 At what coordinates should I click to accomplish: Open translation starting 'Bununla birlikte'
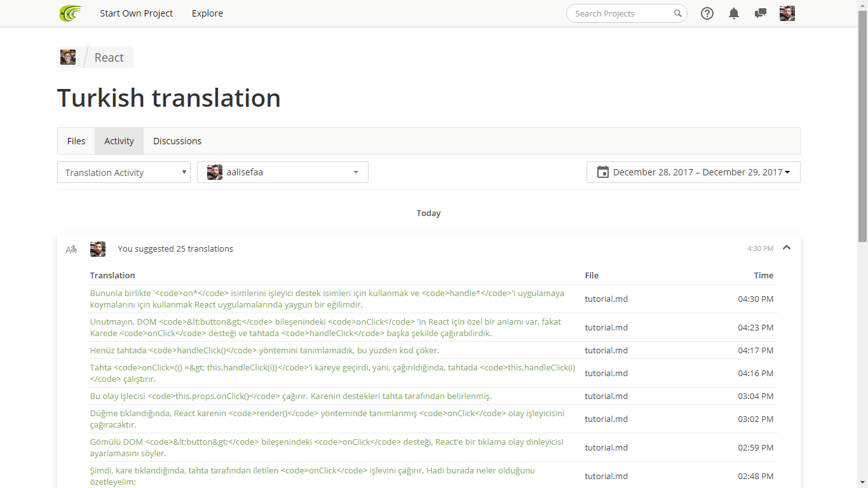[327, 299]
